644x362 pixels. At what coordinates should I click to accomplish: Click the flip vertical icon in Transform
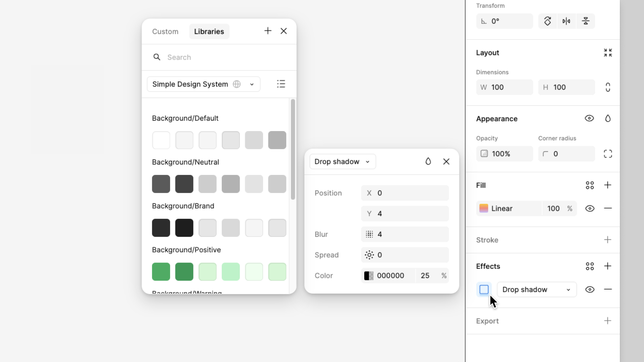click(x=586, y=21)
